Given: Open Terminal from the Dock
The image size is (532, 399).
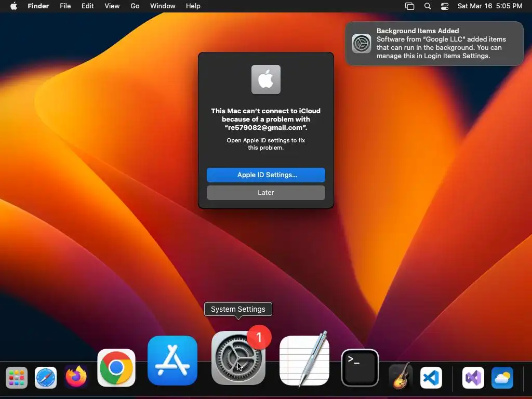Looking at the screenshot, I should 360,368.
